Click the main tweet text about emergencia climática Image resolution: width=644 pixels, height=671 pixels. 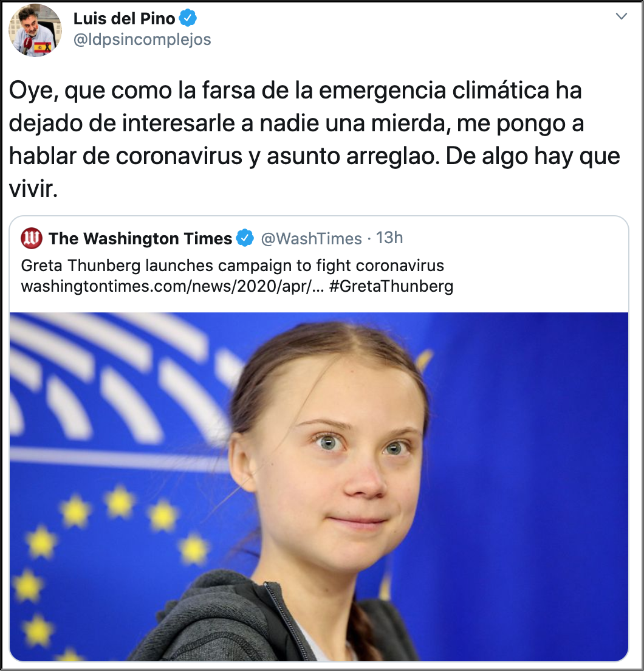314,139
